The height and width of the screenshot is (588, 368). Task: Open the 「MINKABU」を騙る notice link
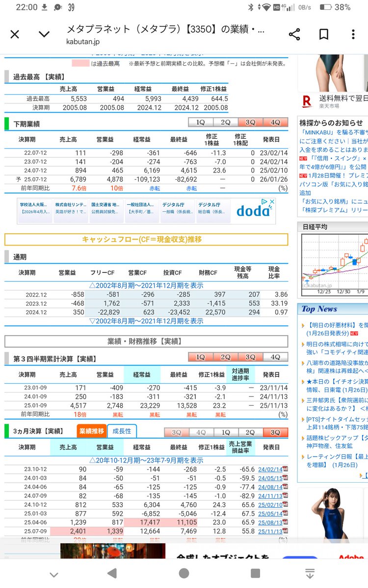334,141
